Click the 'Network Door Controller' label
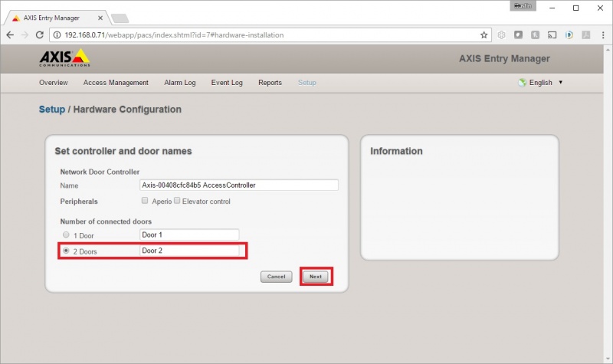Screen dimensions: 613x364 tap(100, 172)
